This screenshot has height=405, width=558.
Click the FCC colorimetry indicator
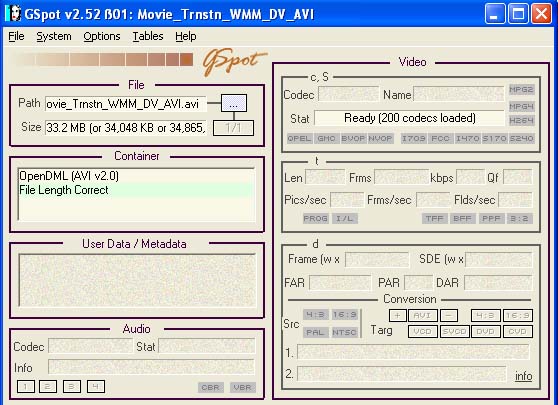440,138
